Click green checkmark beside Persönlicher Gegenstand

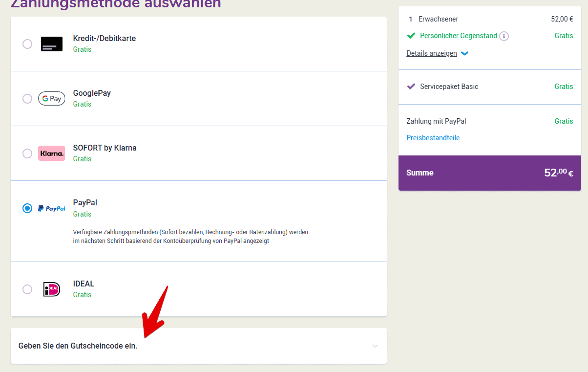[411, 36]
